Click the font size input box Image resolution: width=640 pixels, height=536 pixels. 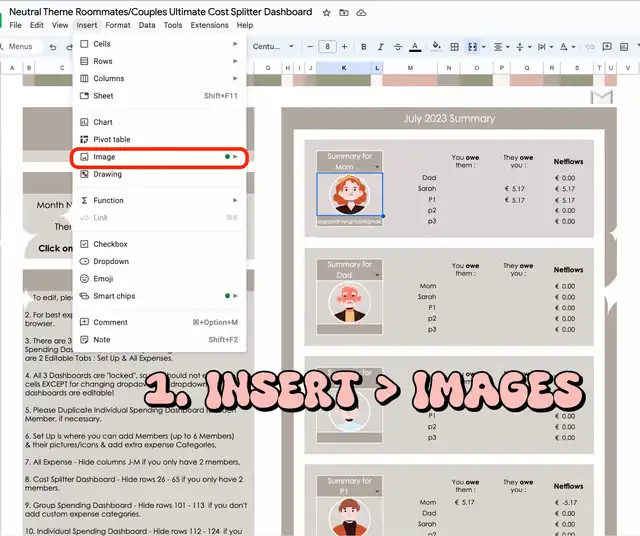(328, 46)
